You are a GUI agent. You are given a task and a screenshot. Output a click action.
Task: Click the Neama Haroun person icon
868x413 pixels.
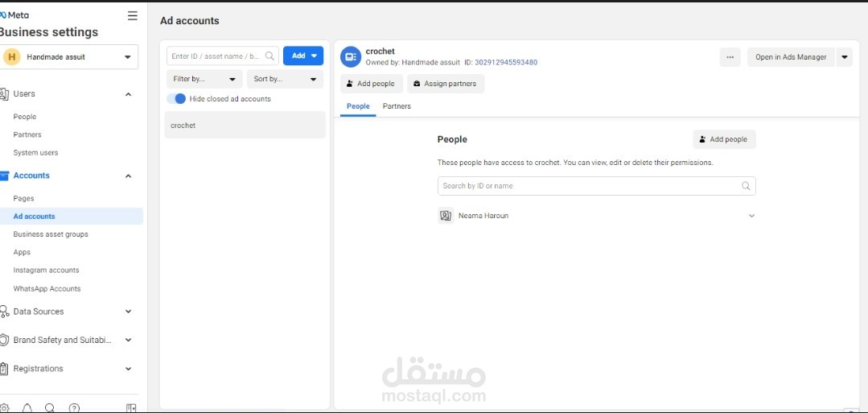446,216
